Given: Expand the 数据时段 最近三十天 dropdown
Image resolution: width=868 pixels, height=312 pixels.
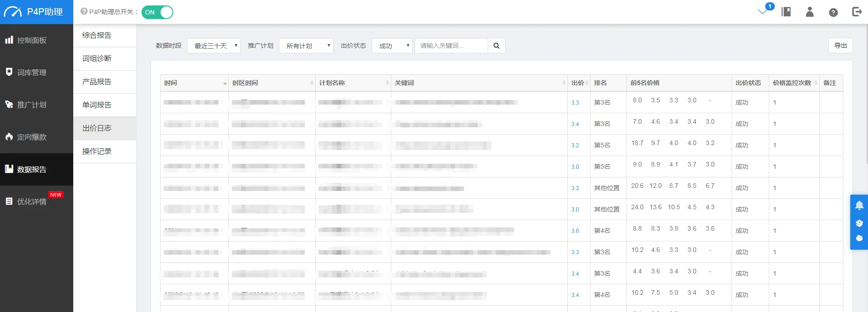Looking at the screenshot, I should [214, 45].
